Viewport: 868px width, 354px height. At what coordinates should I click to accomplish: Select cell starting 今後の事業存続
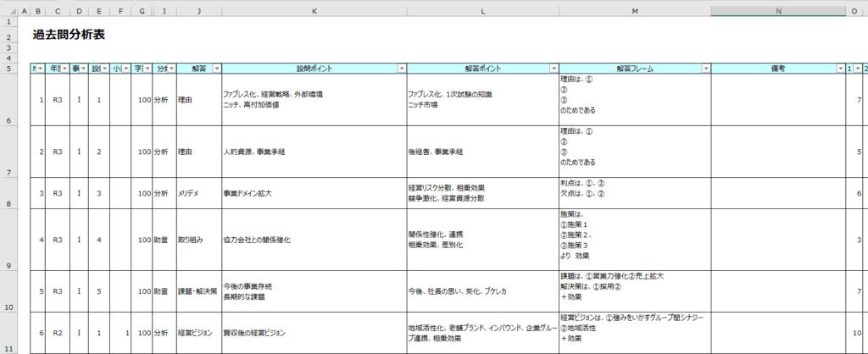pos(314,291)
